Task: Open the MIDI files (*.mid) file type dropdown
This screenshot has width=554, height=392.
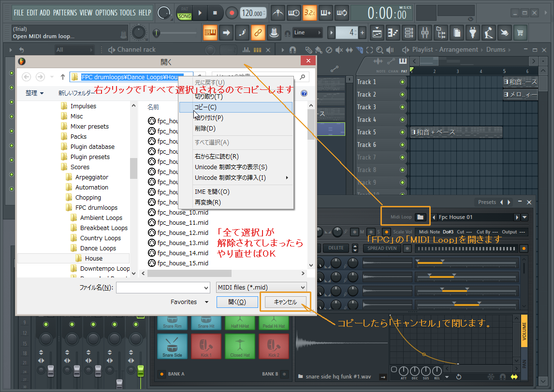Action: point(261,288)
